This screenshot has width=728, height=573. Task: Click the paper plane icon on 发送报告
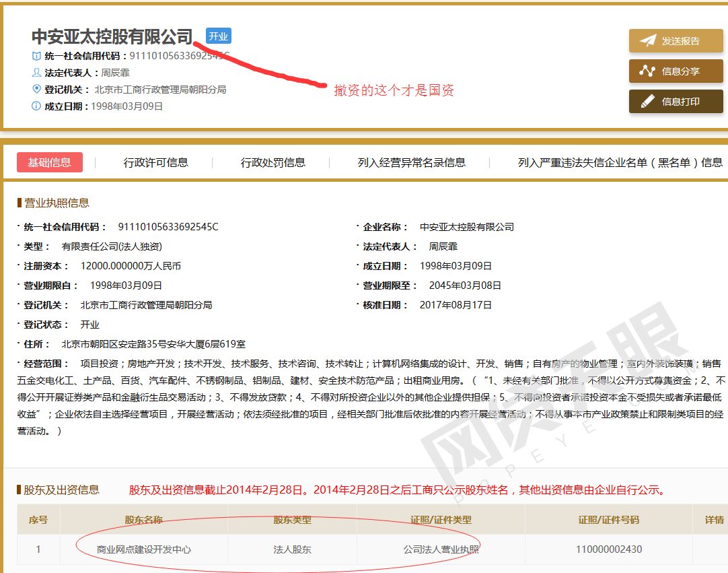click(x=648, y=41)
